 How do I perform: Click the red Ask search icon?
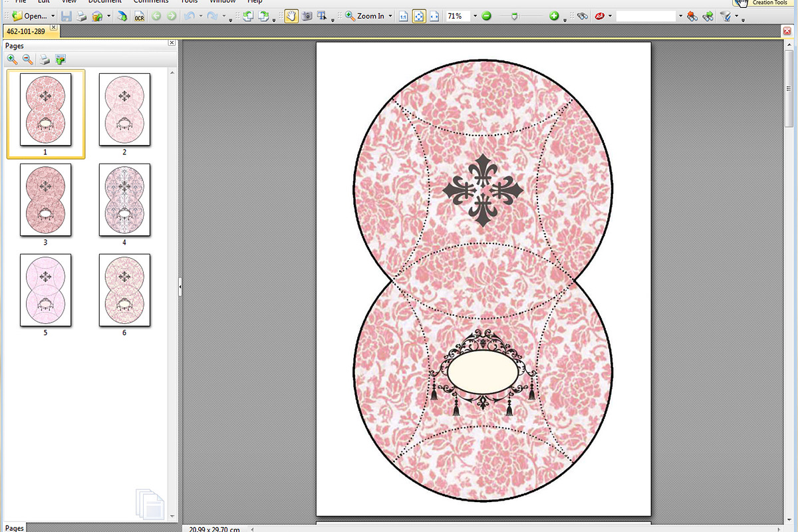[600, 16]
